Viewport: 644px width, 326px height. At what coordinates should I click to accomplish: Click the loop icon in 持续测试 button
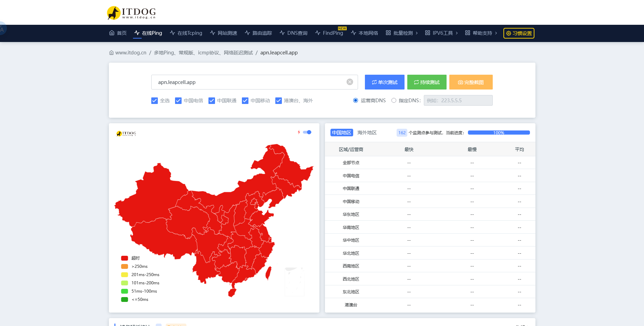[x=417, y=82]
